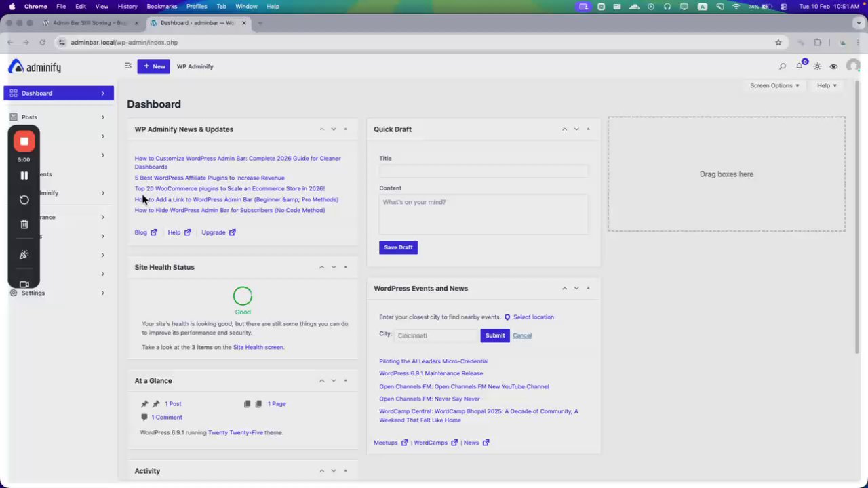Click the City input showing Cincinnati
Screen dimensions: 868x488
click(437, 335)
